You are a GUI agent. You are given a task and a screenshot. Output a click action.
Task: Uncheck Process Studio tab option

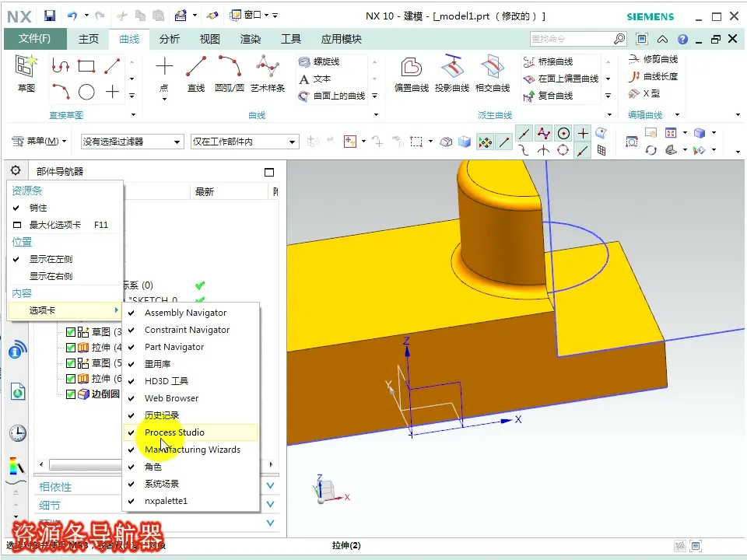(x=174, y=432)
